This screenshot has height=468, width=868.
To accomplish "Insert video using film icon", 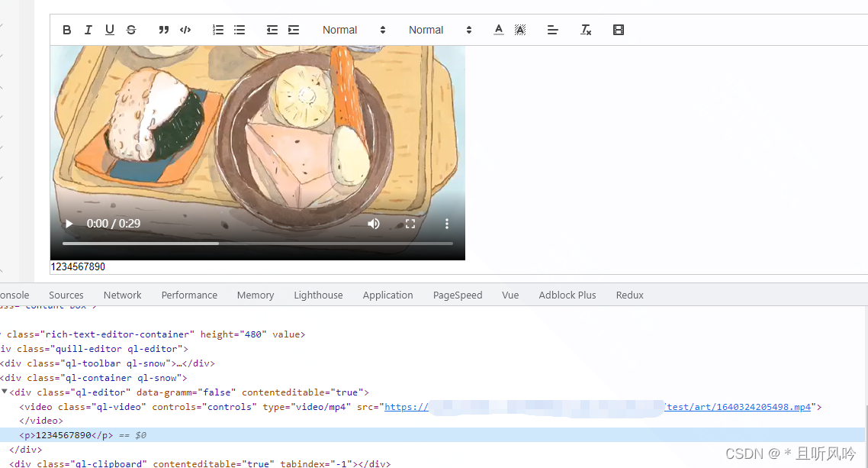I will click(619, 30).
